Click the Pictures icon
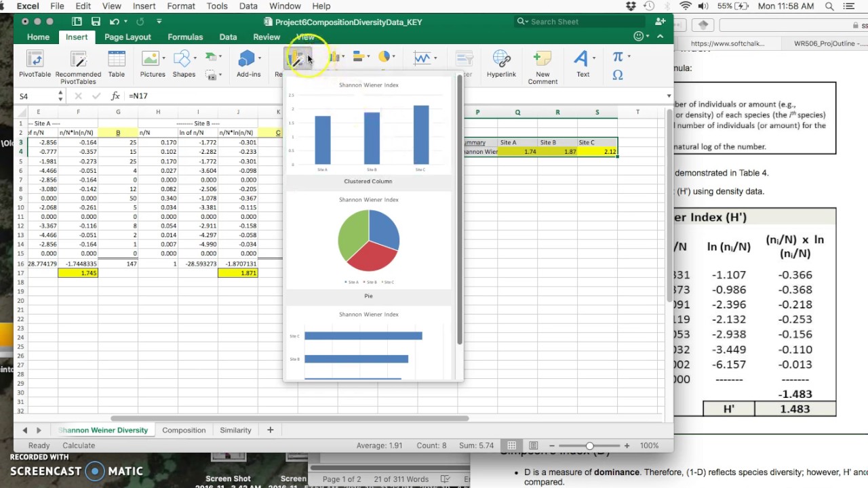Image resolution: width=868 pixels, height=488 pixels. (150, 59)
